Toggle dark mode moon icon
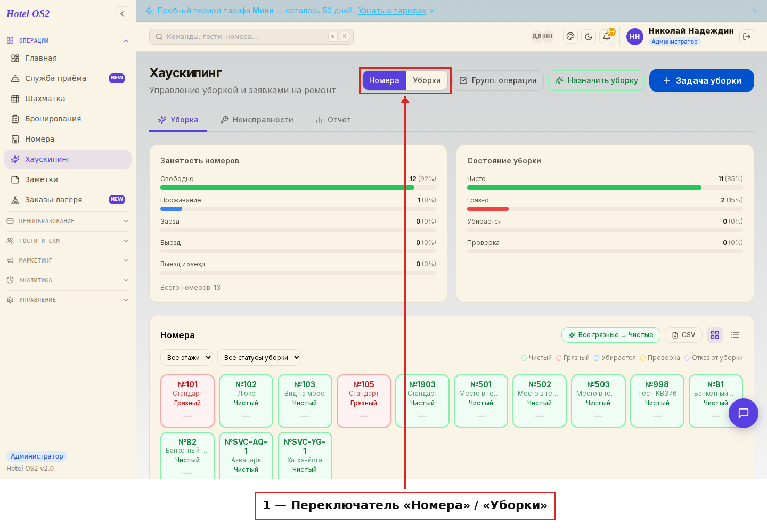The image size is (767, 532). (589, 37)
